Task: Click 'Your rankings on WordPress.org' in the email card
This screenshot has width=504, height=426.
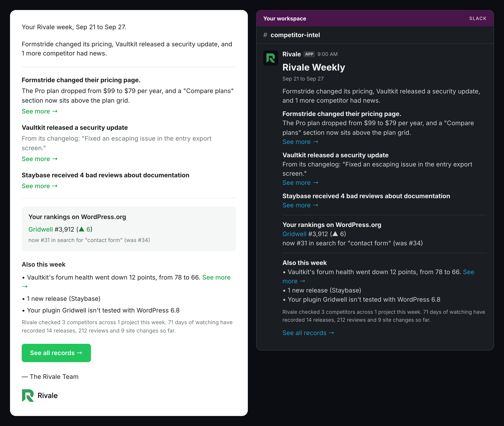Action: coord(77,217)
